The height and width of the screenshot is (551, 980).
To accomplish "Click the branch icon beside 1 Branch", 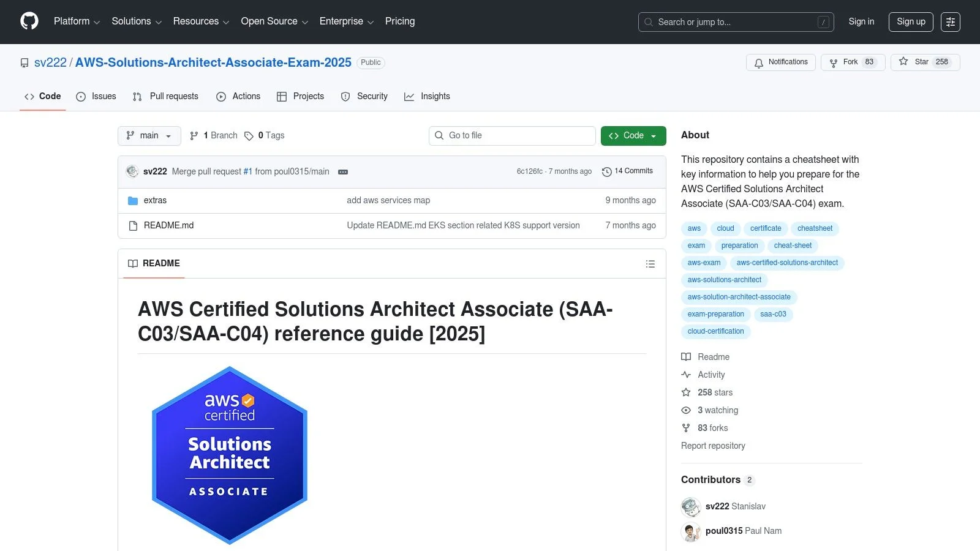I will pos(194,136).
